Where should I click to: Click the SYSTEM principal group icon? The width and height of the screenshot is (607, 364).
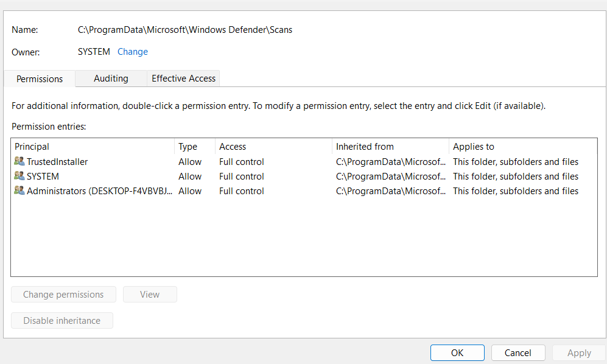click(x=19, y=176)
